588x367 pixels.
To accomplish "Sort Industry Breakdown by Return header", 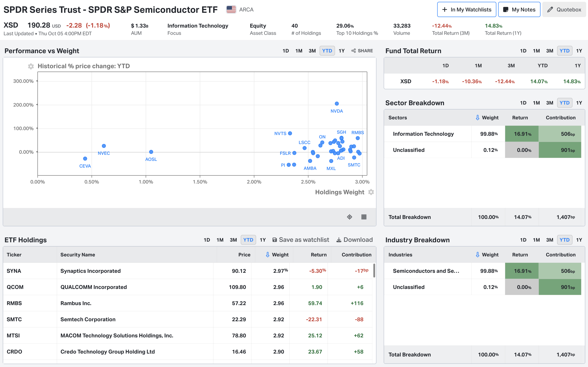I will click(x=520, y=255).
